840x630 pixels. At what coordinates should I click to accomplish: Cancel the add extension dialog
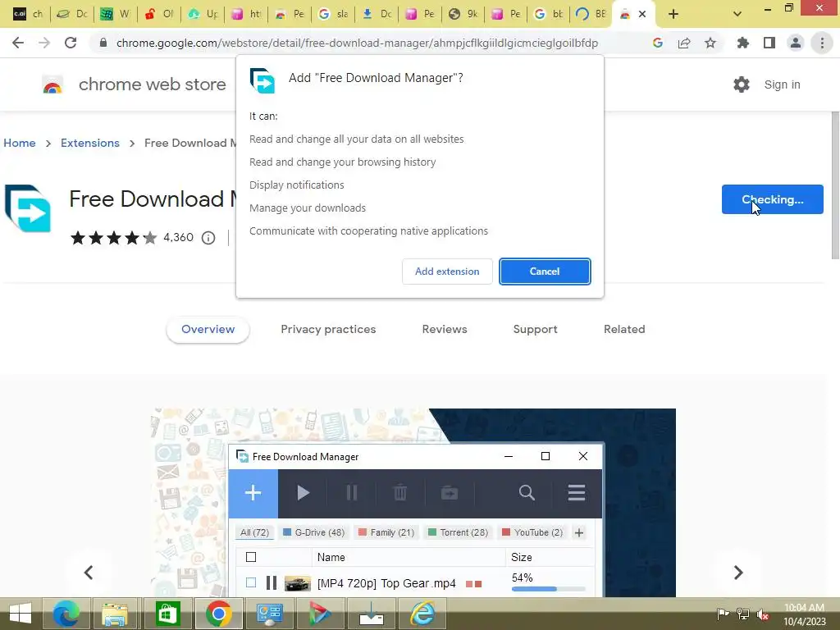[x=545, y=271]
